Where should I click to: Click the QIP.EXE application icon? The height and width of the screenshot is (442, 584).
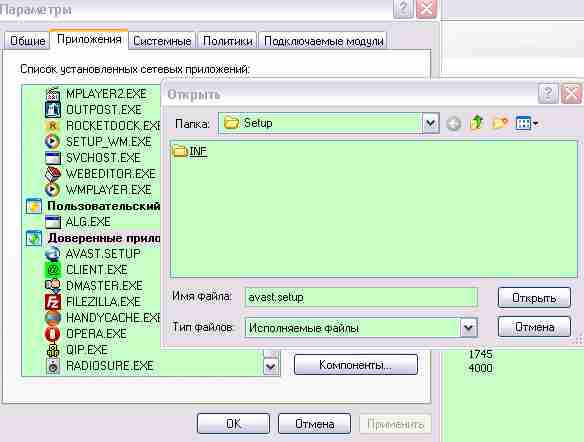click(x=53, y=350)
